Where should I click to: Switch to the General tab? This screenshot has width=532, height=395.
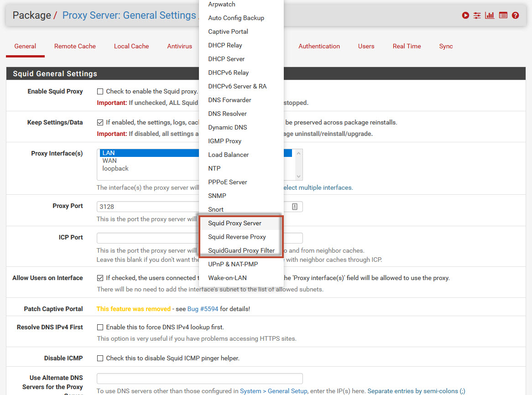tap(25, 47)
